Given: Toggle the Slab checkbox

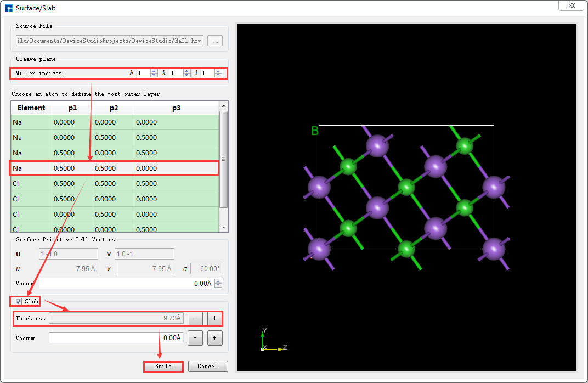Looking at the screenshot, I should (19, 301).
